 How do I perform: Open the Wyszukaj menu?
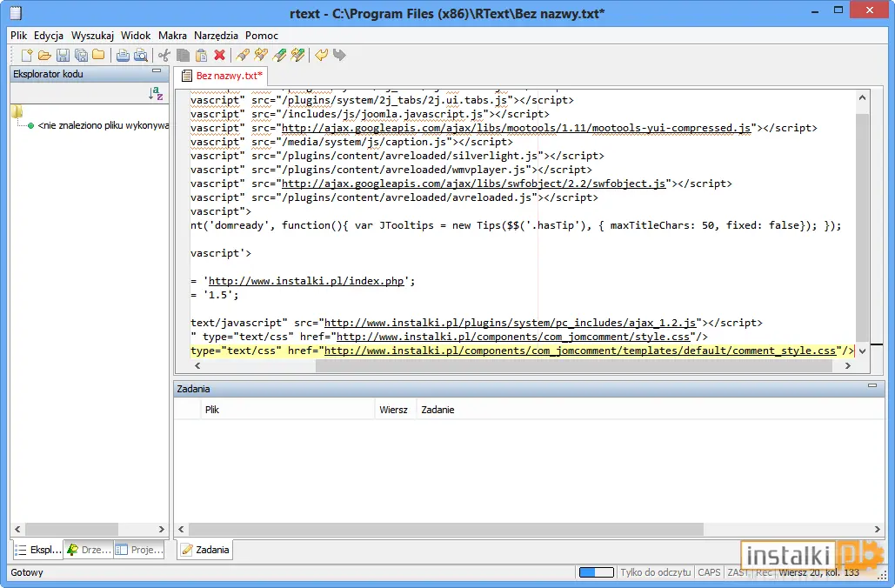tap(92, 36)
